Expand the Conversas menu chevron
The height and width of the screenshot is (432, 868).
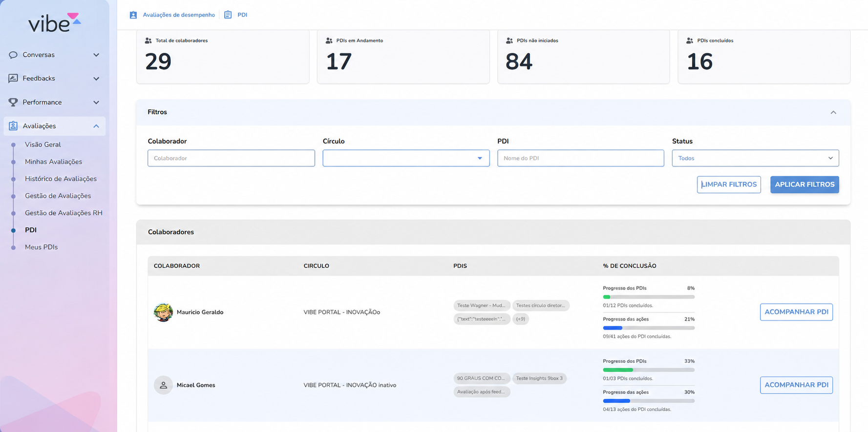pos(96,55)
